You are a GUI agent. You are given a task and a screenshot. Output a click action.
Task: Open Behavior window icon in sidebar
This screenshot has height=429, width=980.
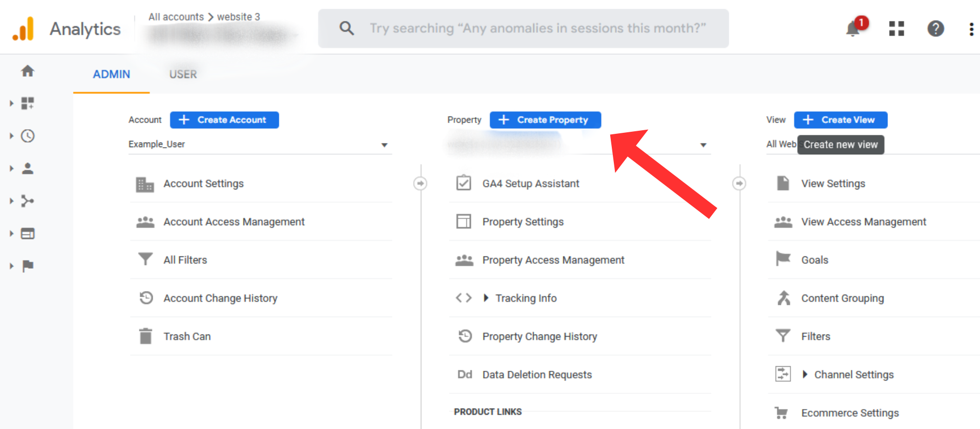click(x=28, y=234)
